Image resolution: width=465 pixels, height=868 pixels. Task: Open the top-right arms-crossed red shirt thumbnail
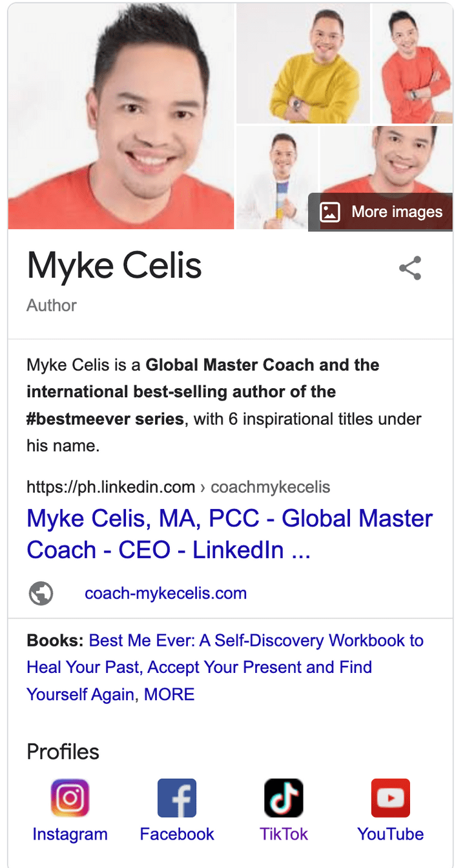pos(412,63)
